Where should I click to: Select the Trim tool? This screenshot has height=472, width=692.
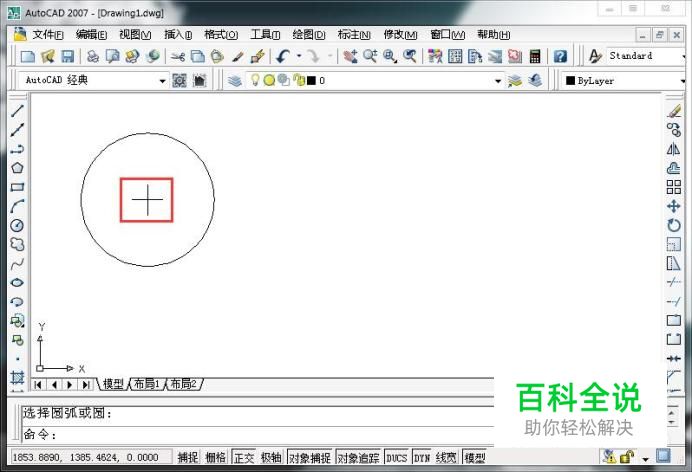pyautogui.click(x=674, y=283)
